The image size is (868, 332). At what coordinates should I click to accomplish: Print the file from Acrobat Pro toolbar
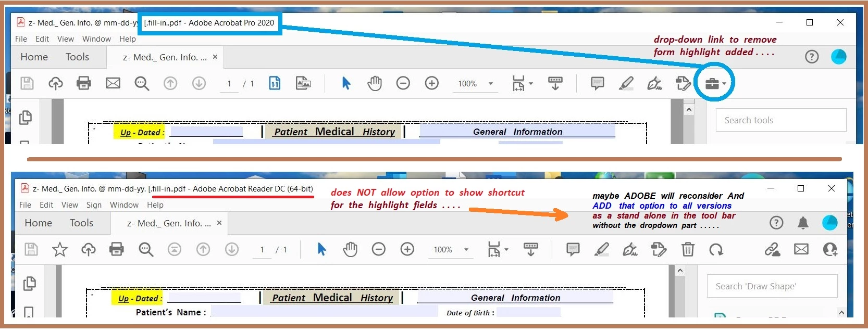click(84, 83)
